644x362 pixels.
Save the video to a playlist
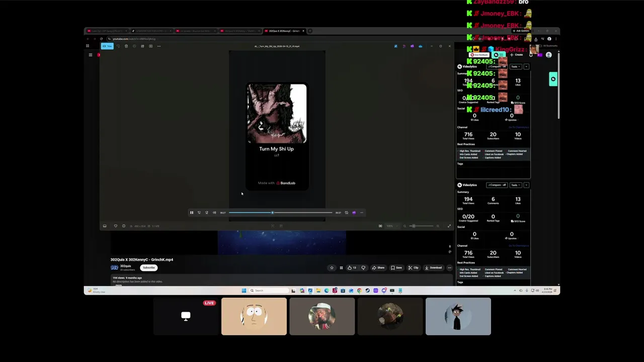coord(396,267)
